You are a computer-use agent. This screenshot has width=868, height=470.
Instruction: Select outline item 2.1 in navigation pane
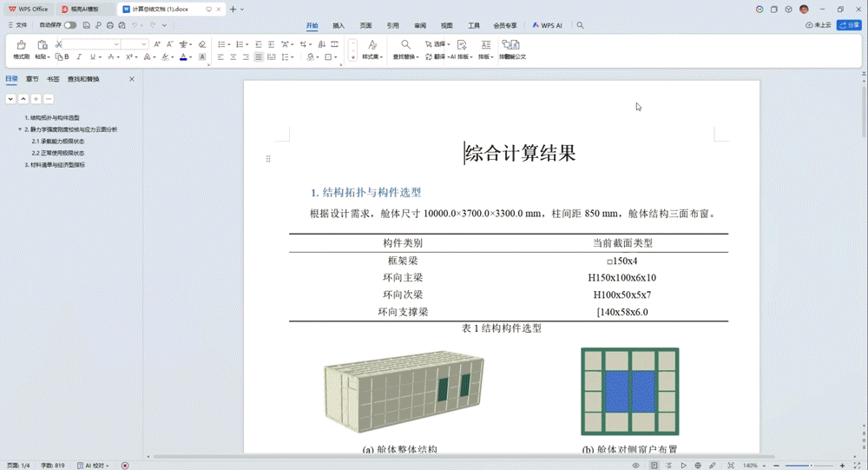58,142
